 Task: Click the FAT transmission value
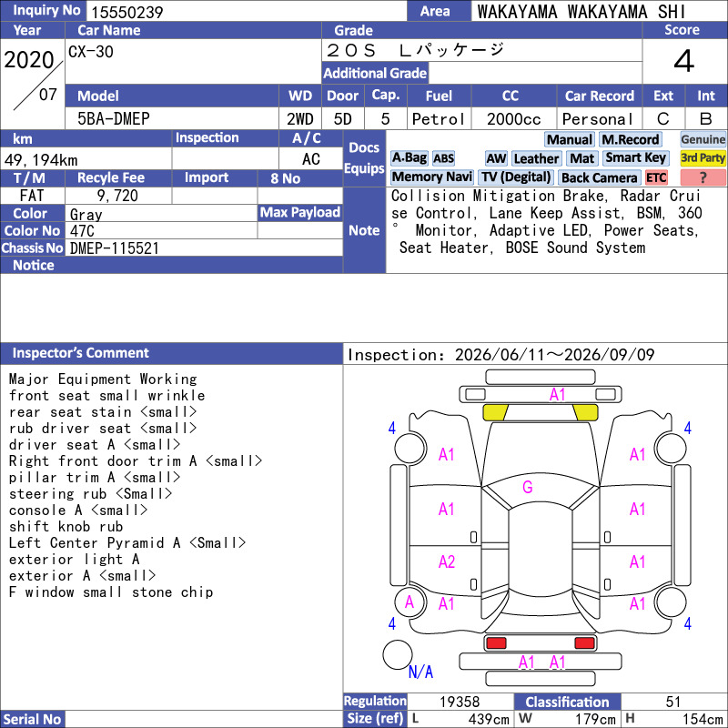(32, 196)
